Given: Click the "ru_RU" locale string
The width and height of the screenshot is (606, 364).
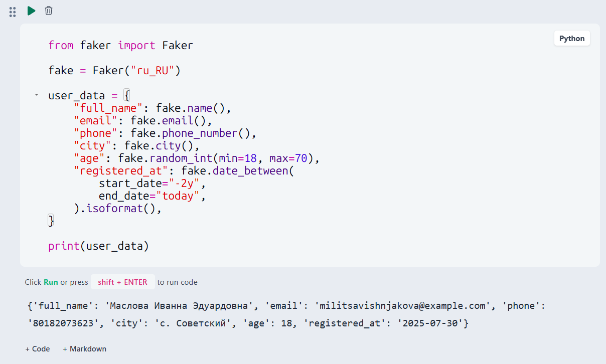Looking at the screenshot, I should tap(152, 71).
